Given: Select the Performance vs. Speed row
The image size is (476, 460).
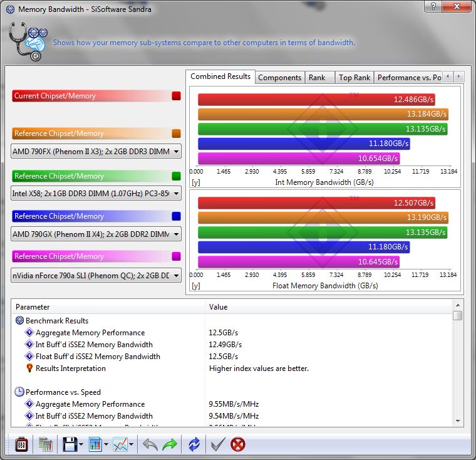Looking at the screenshot, I should 232,392.
